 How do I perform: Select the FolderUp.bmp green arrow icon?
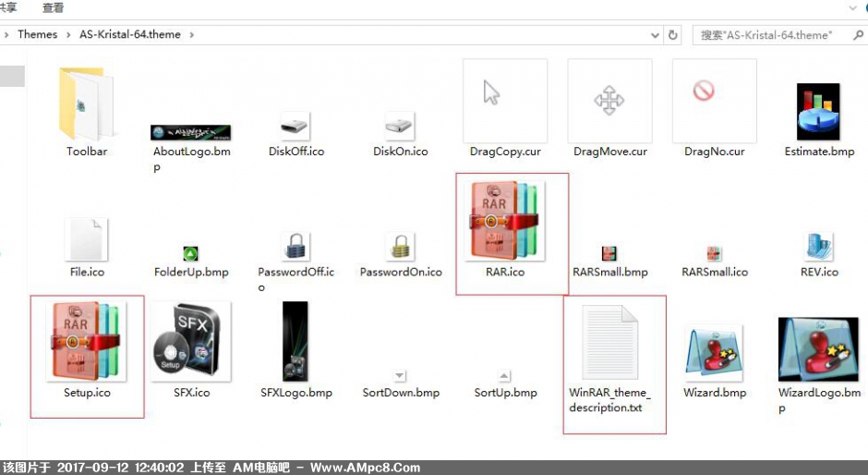coord(190,254)
